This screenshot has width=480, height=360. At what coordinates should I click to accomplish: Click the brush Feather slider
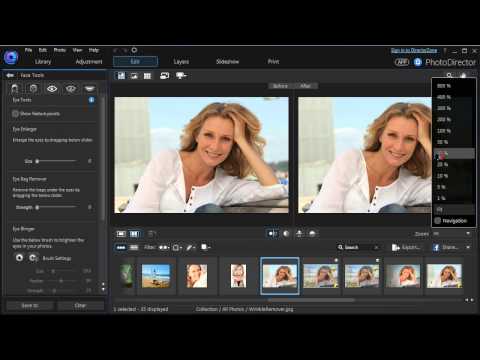(63, 281)
